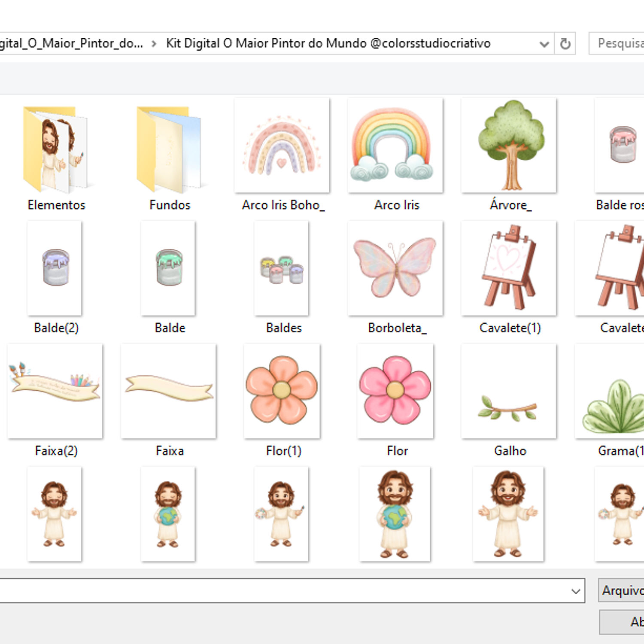Select the green Balde paint bucket file

point(168,268)
